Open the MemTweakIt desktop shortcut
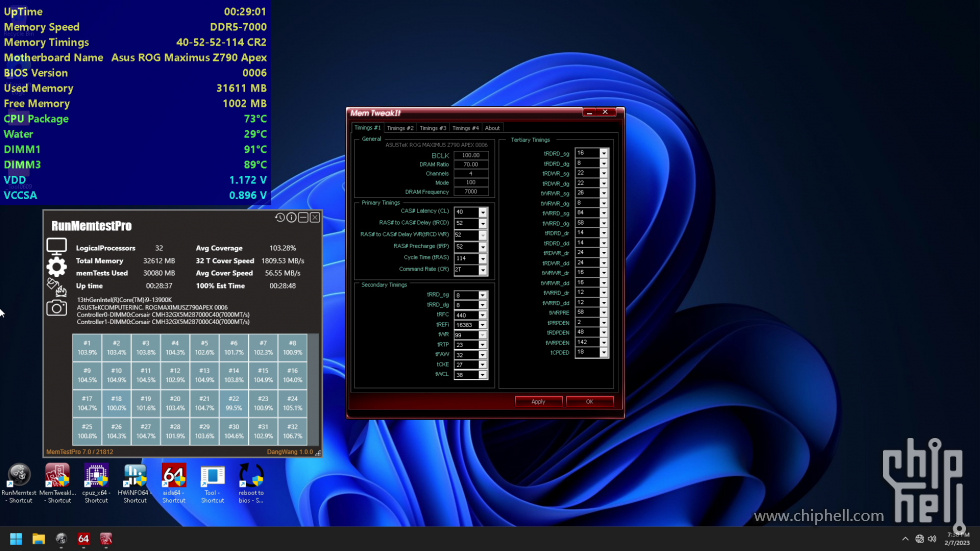 click(x=58, y=484)
